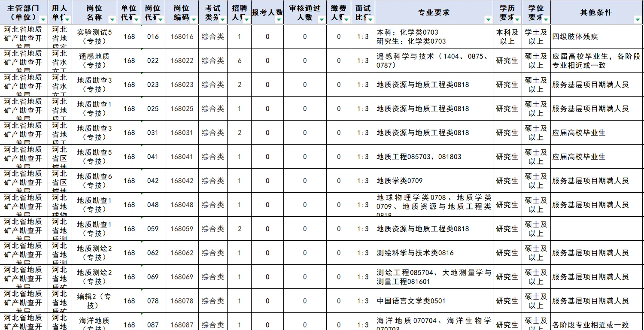Open the 主管部门（单位）filter dropdown
This screenshot has height=330, width=644.
click(43, 19)
